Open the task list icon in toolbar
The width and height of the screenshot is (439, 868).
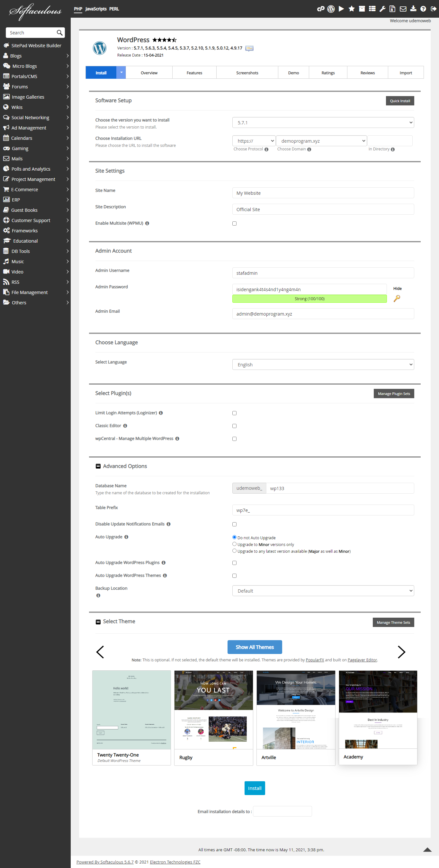[x=372, y=9]
